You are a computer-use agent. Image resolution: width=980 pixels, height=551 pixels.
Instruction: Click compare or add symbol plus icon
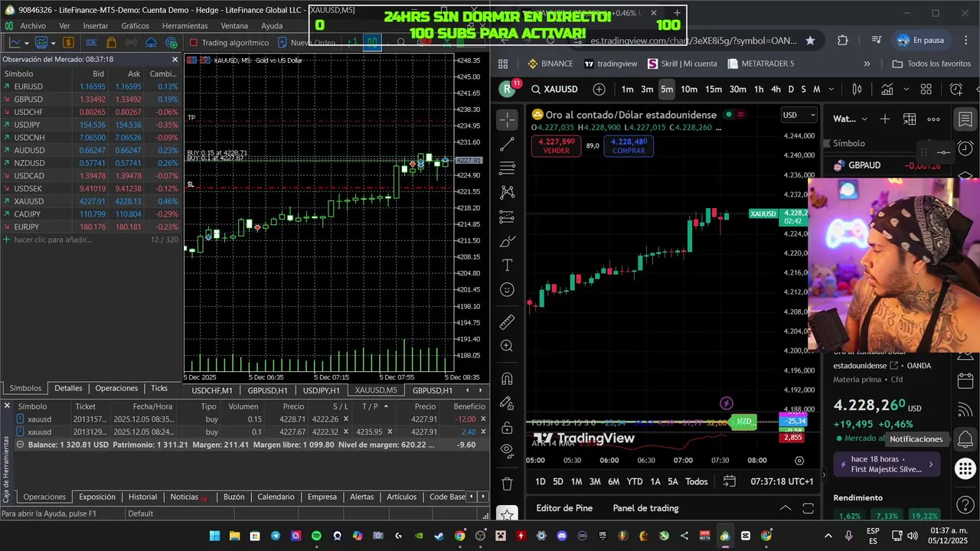(599, 90)
